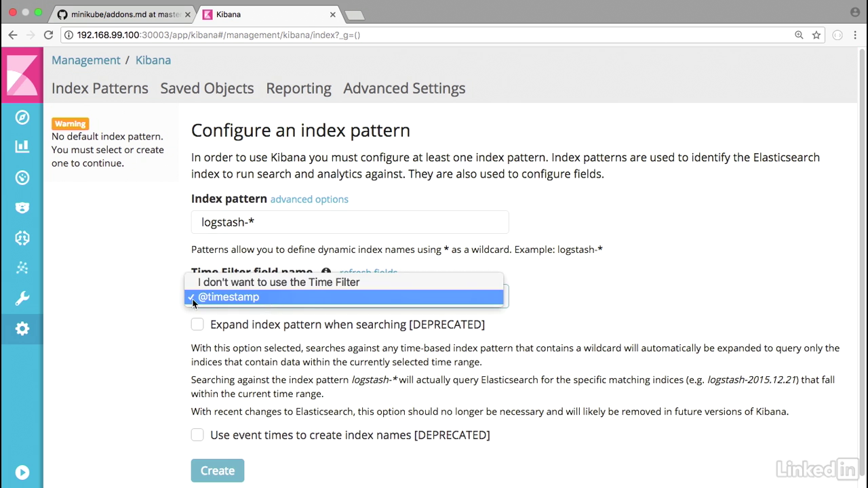Image resolution: width=868 pixels, height=488 pixels.
Task: Click the Create button
Action: [218, 470]
